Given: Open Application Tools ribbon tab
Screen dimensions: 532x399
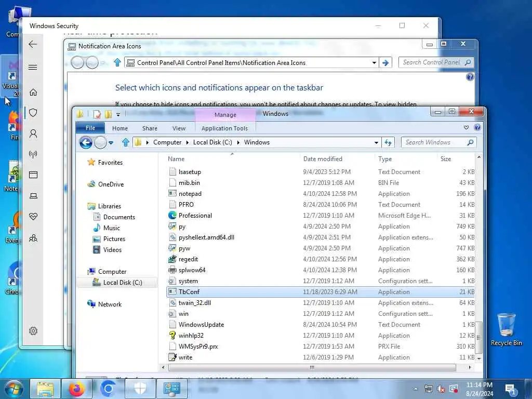Looking at the screenshot, I should coord(224,128).
